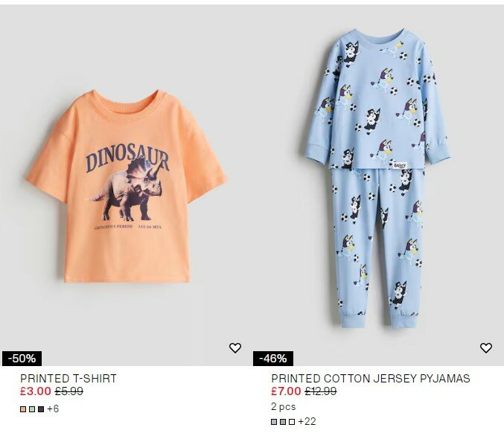504x439 pixels.
Task: Click the £3.00 sale price
Action: pos(36,391)
